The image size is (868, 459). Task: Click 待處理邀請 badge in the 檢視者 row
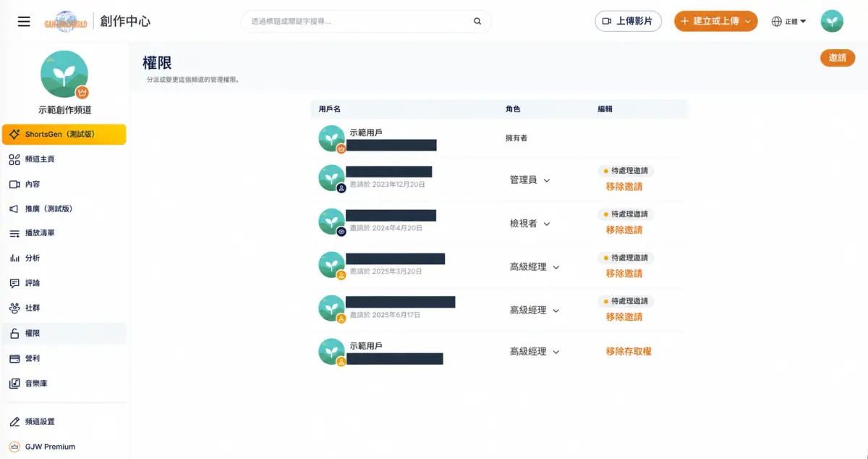(626, 214)
